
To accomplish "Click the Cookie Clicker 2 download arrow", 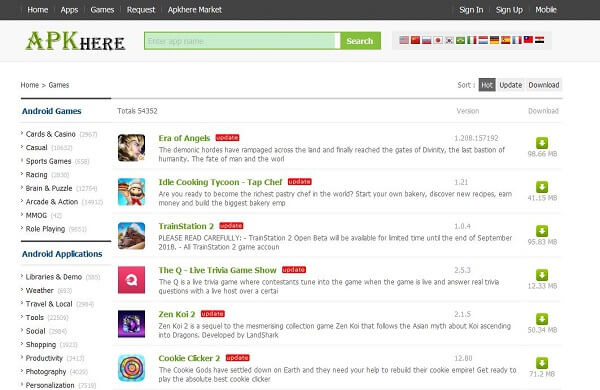I will click(542, 363).
